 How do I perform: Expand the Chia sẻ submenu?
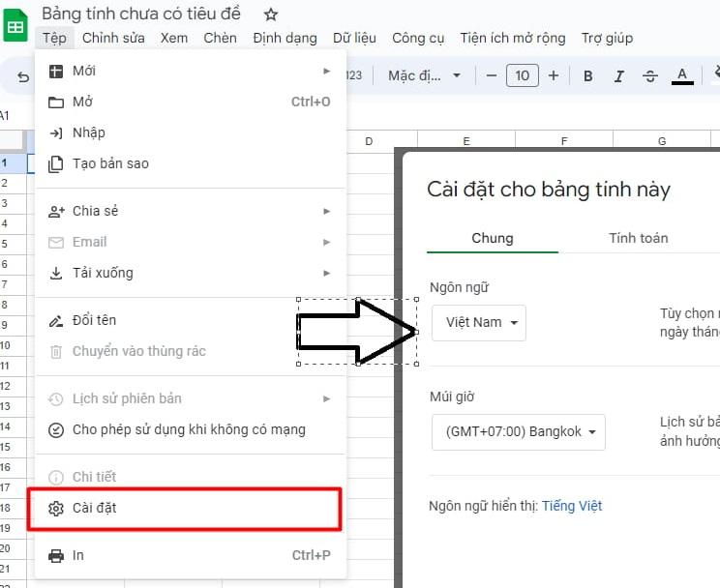point(191,211)
